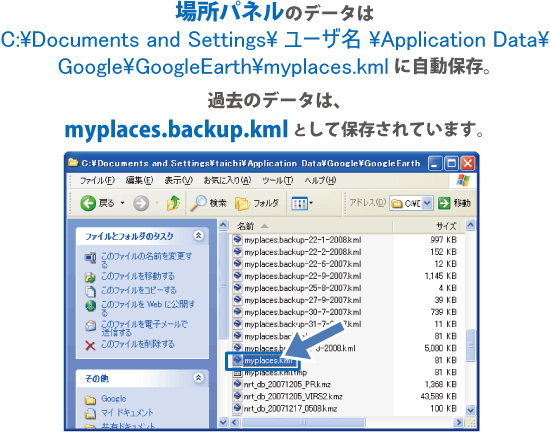Click the icon of myplaces.kml.tmp
The height and width of the screenshot is (432, 550).
[237, 372]
